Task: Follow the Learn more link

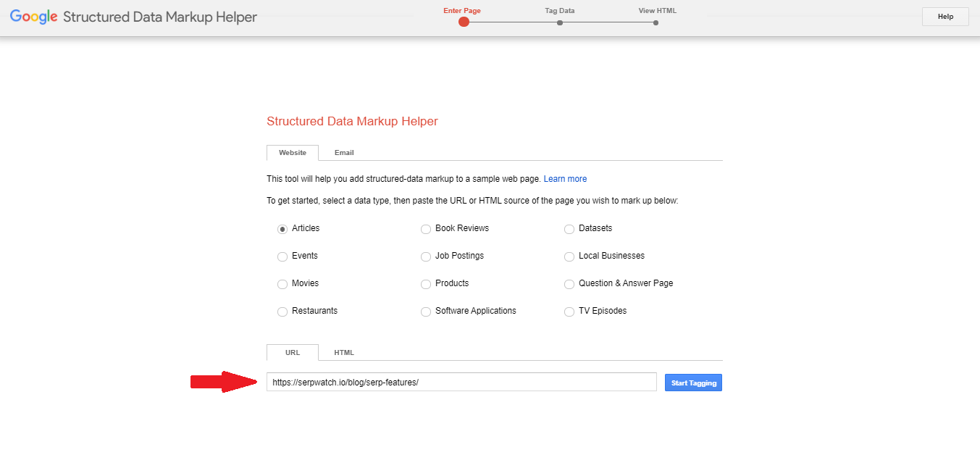Action: pos(565,179)
